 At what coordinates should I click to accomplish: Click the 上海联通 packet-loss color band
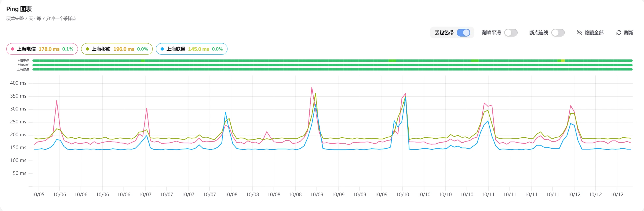(332, 69)
